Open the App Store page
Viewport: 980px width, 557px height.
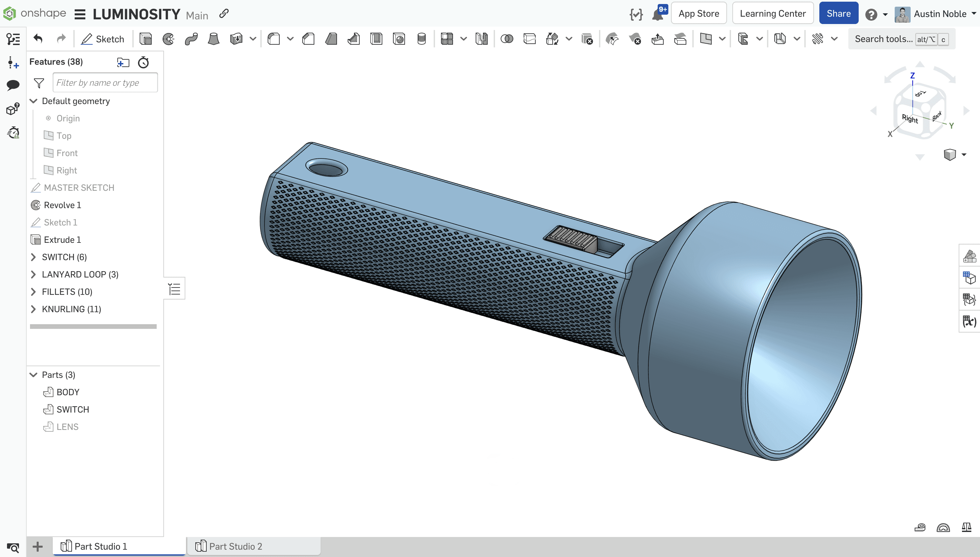coord(699,13)
